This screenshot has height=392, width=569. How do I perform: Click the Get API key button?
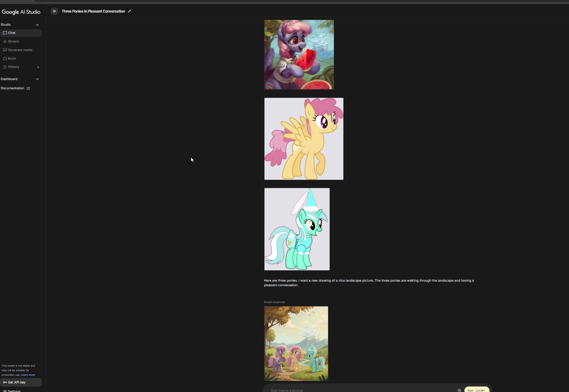[x=21, y=382]
